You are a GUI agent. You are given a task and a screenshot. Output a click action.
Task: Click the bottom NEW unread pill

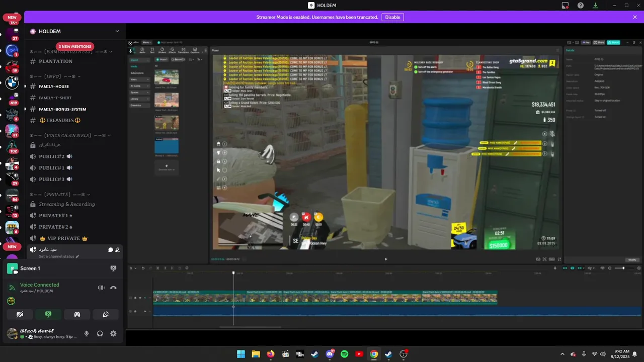tap(12, 246)
